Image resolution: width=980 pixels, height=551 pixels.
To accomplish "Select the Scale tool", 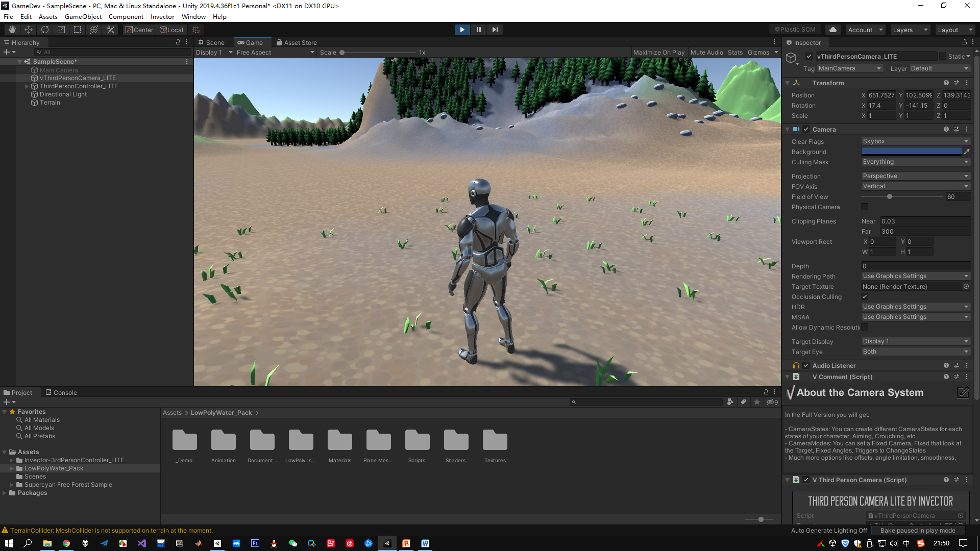I will pyautogui.click(x=61, y=30).
